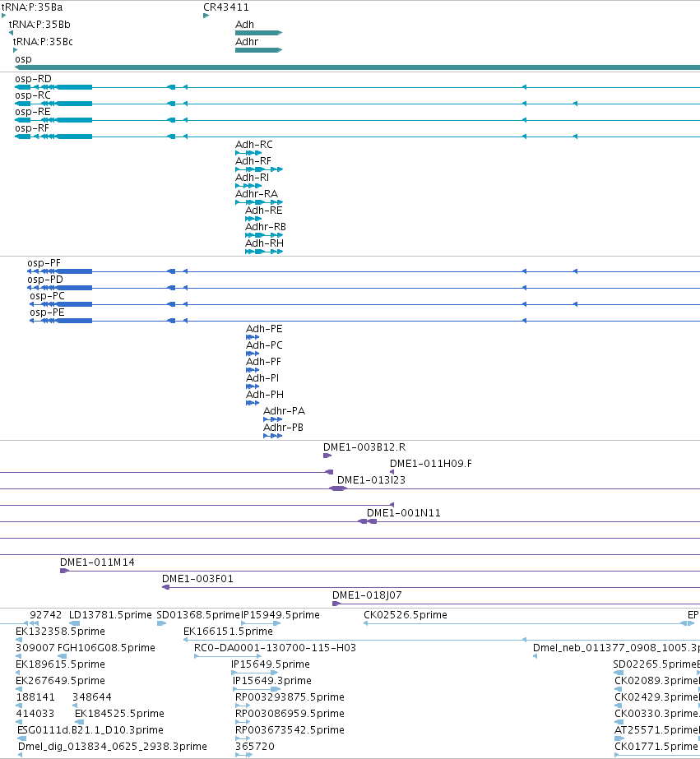Screen dimensions: 700x759
Task: Click the Adh-PI protein label
Action: [262, 378]
